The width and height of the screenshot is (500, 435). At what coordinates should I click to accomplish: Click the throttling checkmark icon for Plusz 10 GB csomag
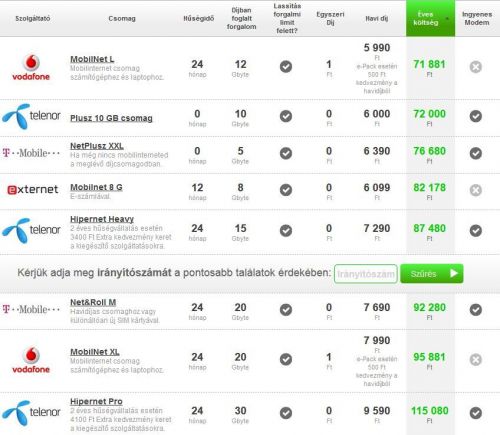pos(286,116)
